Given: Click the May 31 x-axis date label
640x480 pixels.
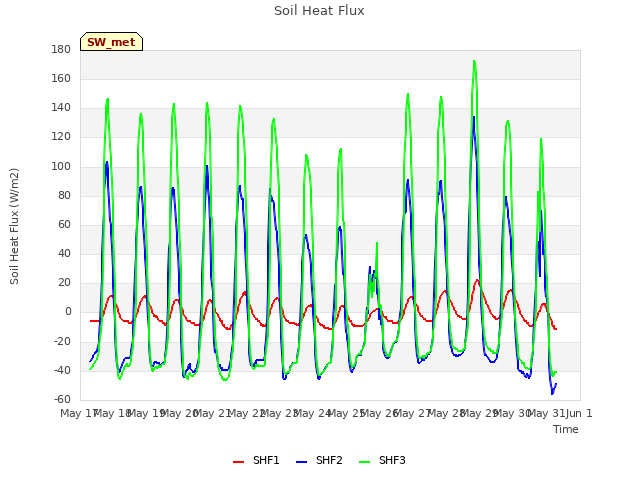Looking at the screenshot, I should [546, 413].
